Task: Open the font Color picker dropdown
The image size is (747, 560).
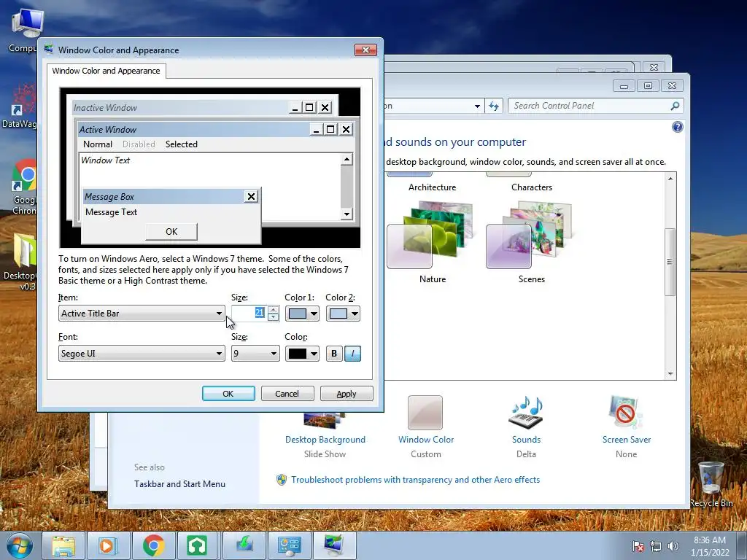Action: point(302,354)
